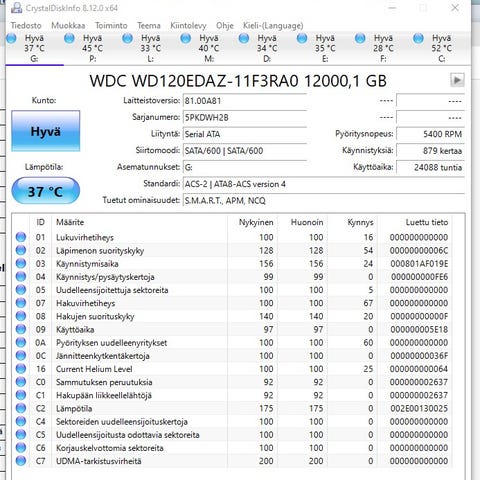Select raw value 002E00130025 in Lämpötila row
The image size is (480, 480).
(419, 408)
